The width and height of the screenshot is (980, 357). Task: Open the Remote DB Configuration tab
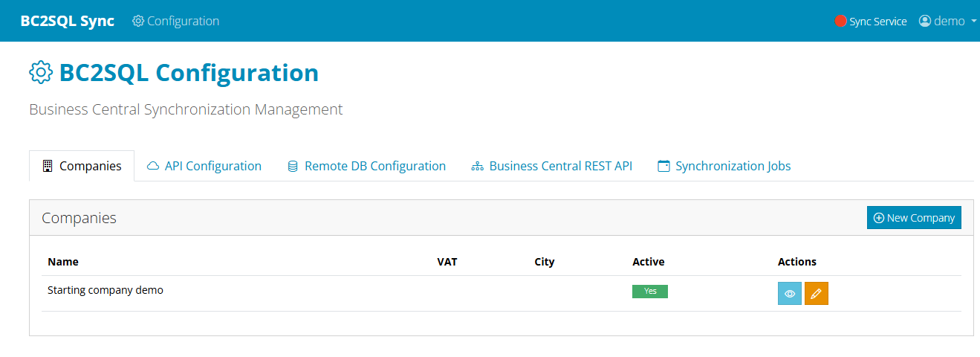pyautogui.click(x=366, y=166)
